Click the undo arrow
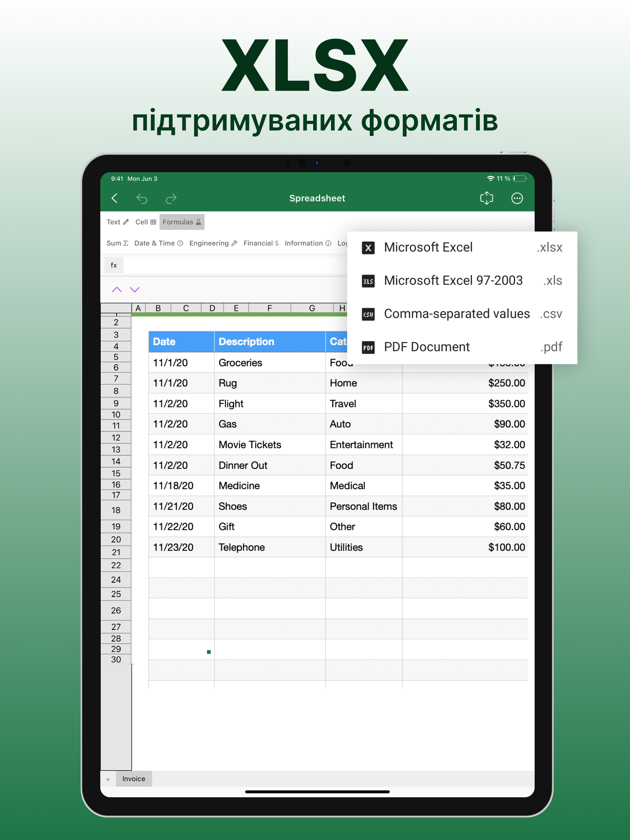Image resolution: width=630 pixels, height=840 pixels. point(142,198)
